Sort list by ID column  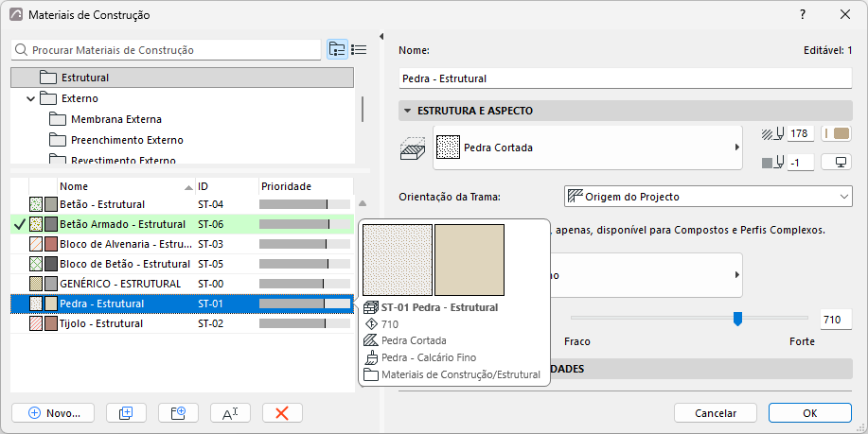[227, 187]
